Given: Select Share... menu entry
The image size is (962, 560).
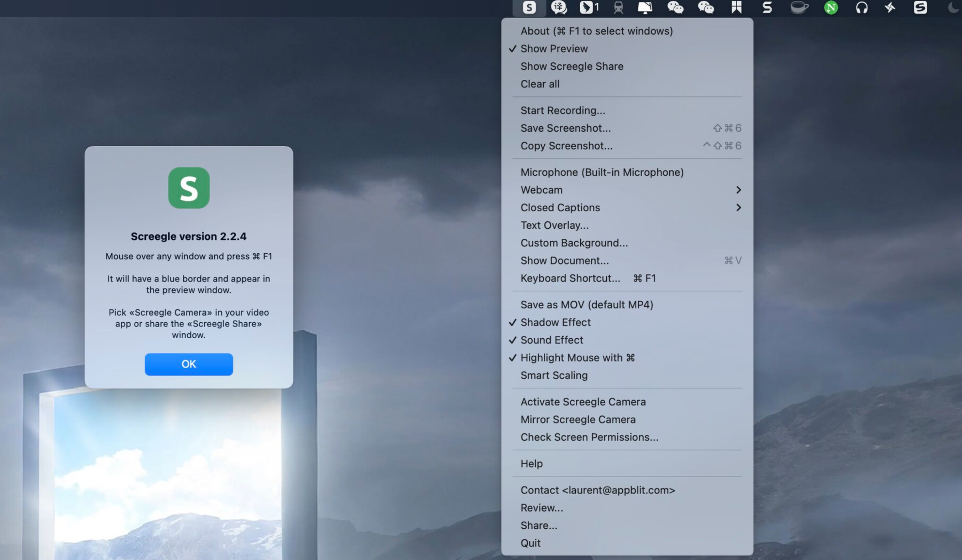Looking at the screenshot, I should tap(627, 525).
